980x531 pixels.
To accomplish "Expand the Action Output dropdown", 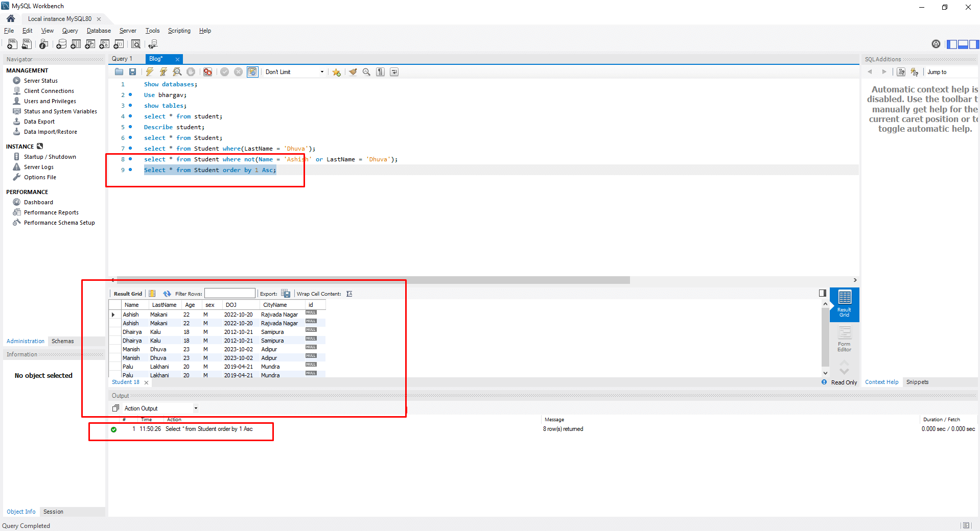I will point(195,408).
